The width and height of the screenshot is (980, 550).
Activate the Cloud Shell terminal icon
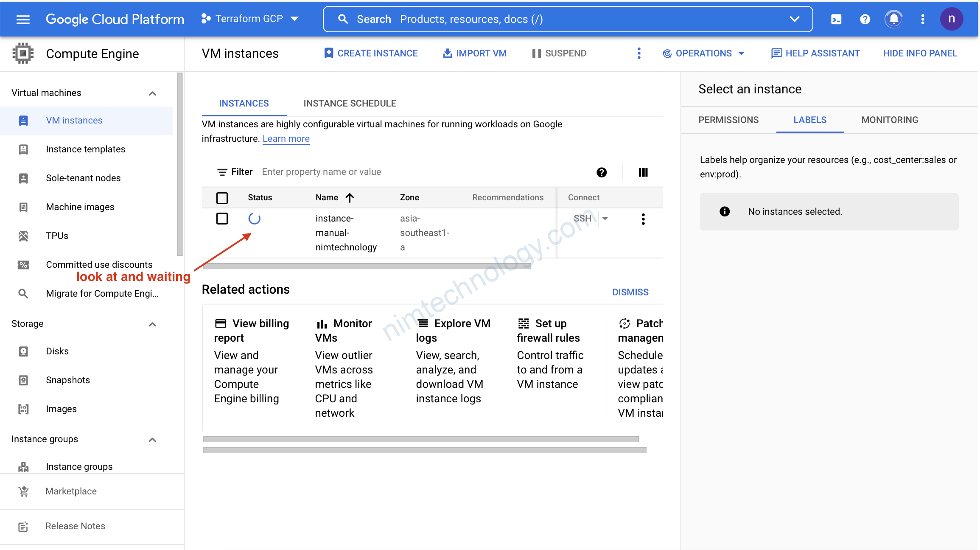(836, 19)
